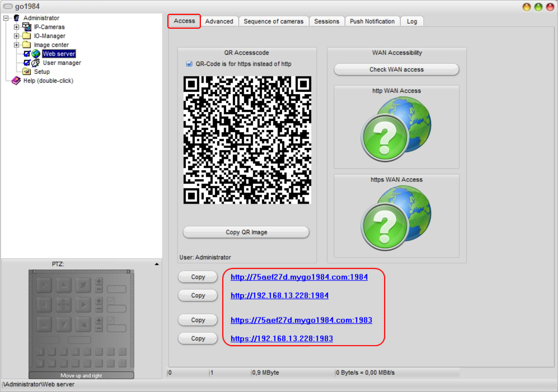This screenshot has height=392, width=558.
Task: Click the PTZ center four-way arrows button
Action: (64, 305)
